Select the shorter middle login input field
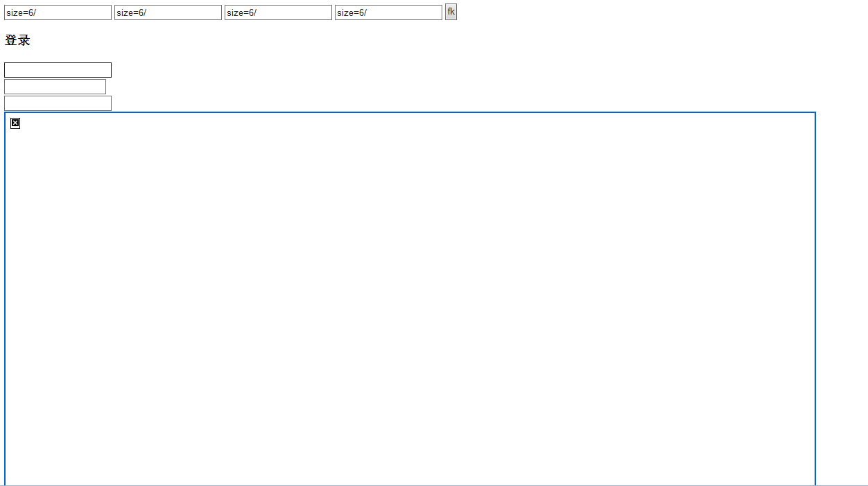 click(55, 87)
